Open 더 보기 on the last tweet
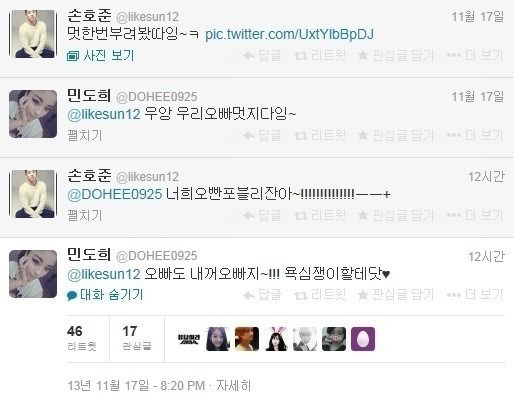 coord(475,295)
